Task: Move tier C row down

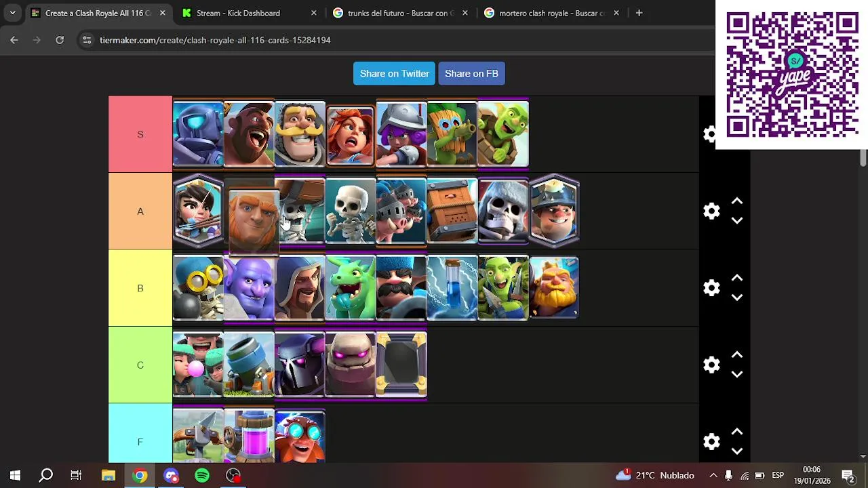Action: (737, 374)
